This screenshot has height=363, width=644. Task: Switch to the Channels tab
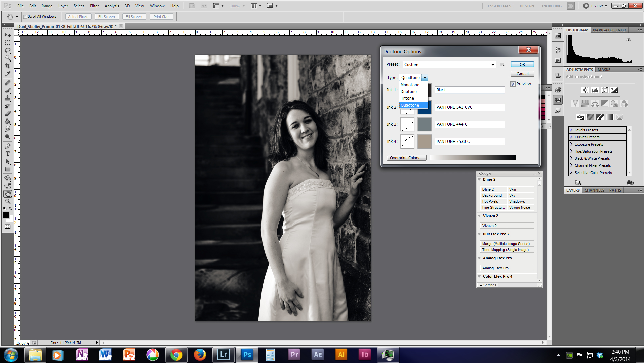[x=594, y=190]
